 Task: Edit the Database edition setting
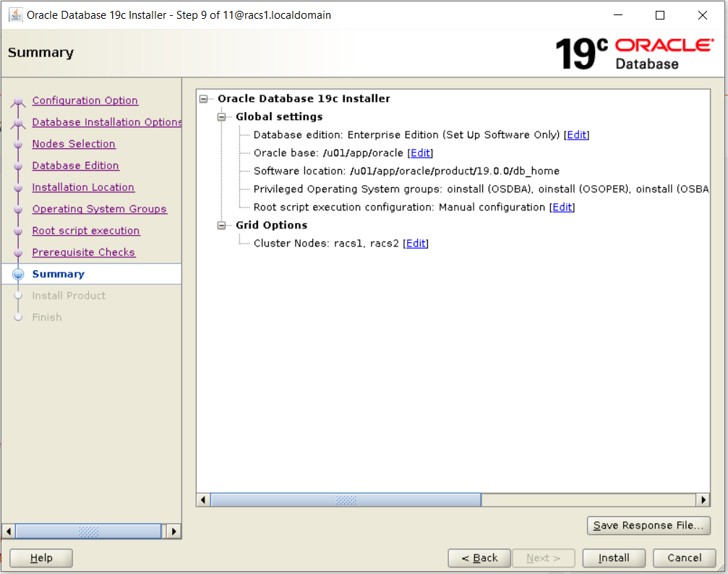point(577,134)
